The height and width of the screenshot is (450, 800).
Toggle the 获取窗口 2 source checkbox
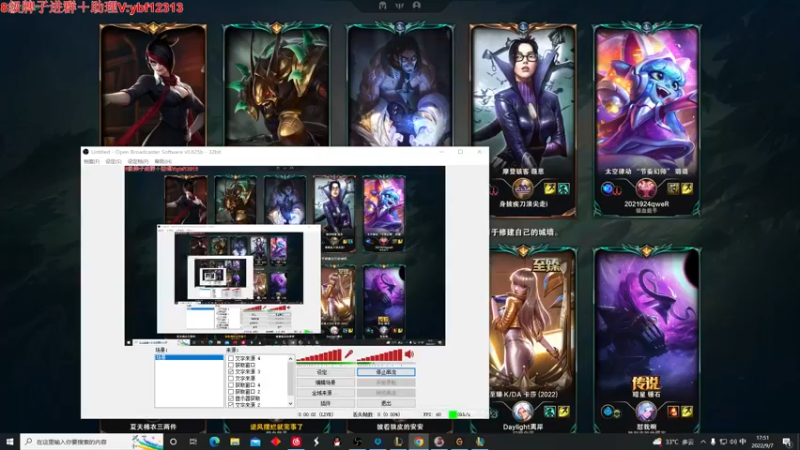click(x=231, y=392)
